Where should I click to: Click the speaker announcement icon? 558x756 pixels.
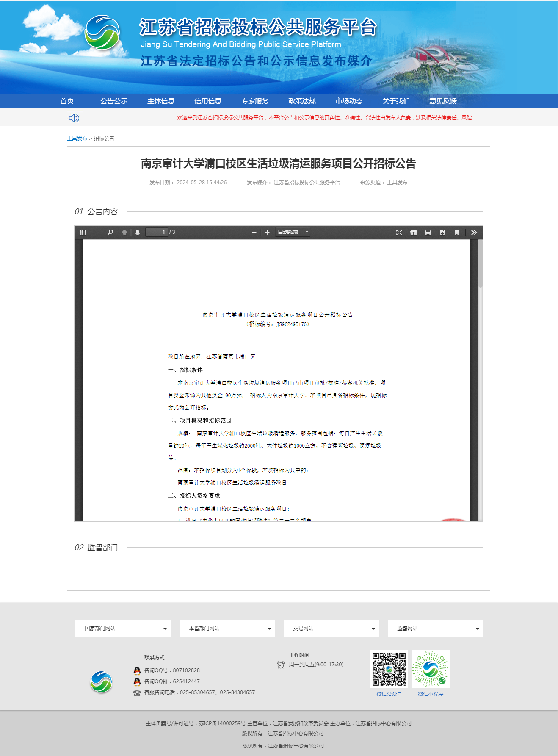click(x=74, y=118)
